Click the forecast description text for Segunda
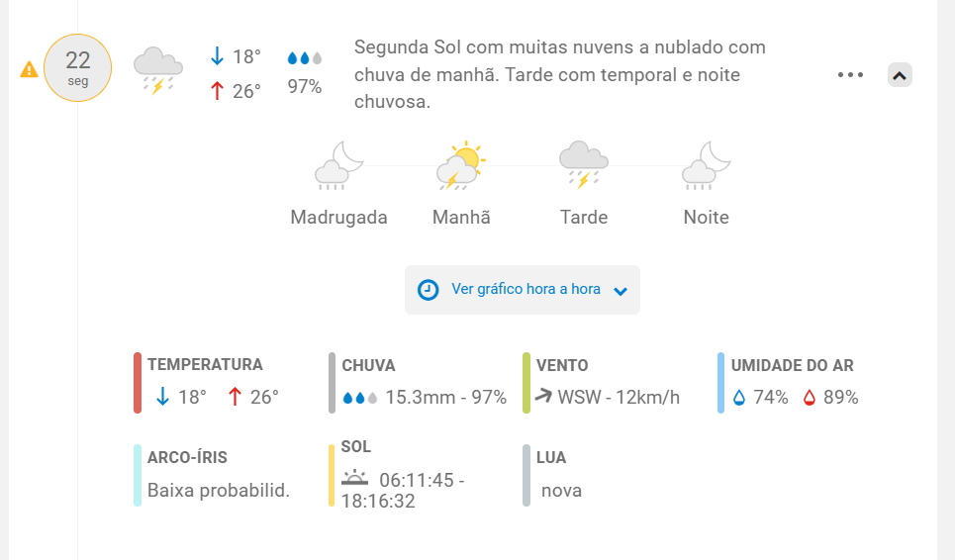This screenshot has width=955, height=560. click(560, 74)
